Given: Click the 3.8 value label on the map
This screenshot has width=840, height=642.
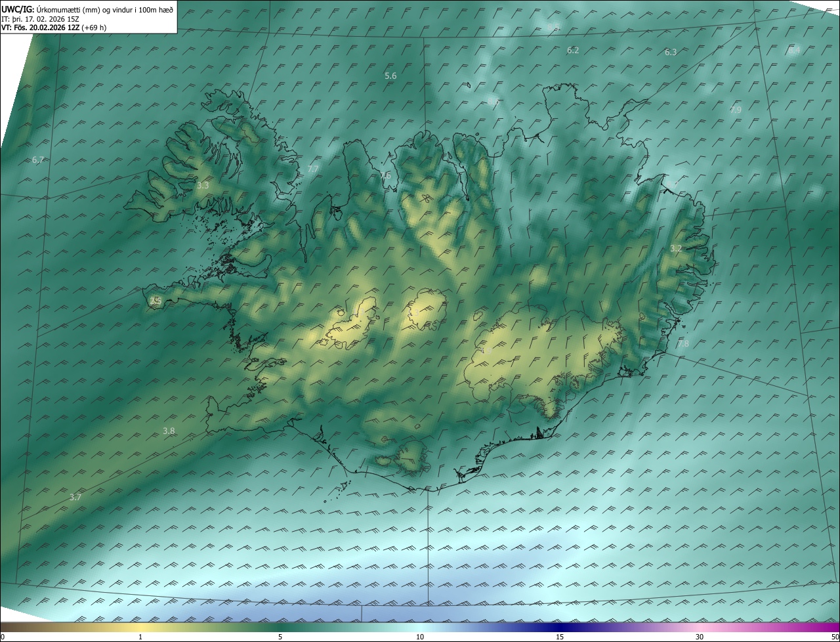Looking at the screenshot, I should point(169,431).
